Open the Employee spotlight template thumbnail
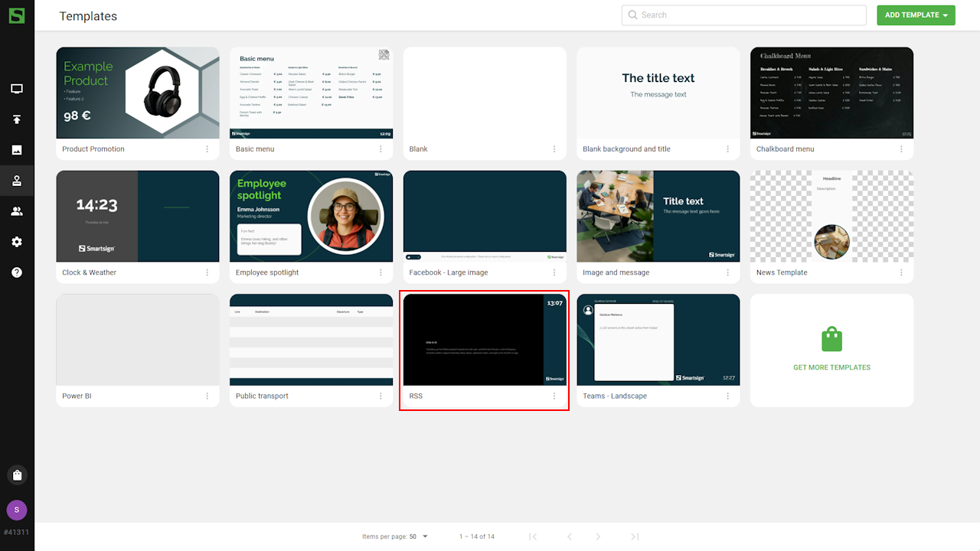980x551 pixels. 311,217
